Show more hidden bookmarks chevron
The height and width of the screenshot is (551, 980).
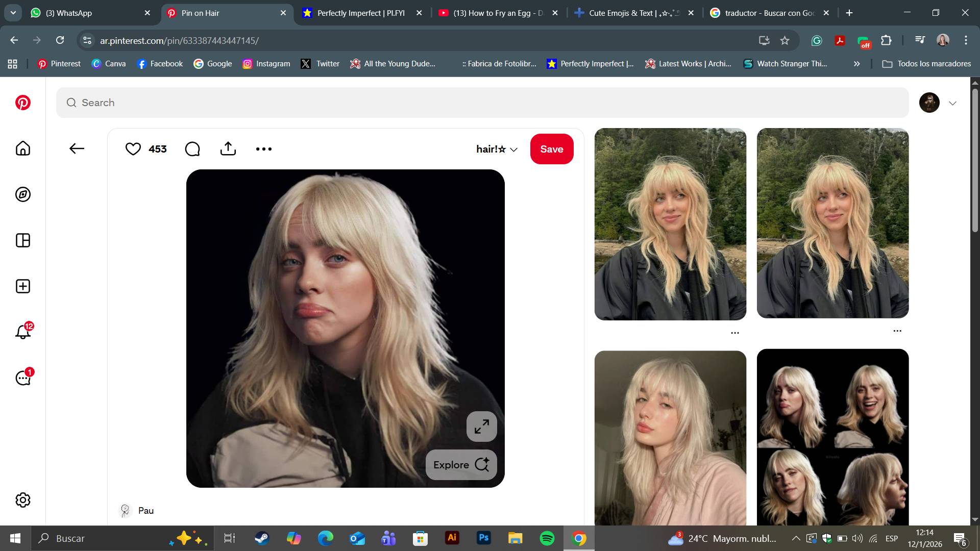tap(857, 64)
